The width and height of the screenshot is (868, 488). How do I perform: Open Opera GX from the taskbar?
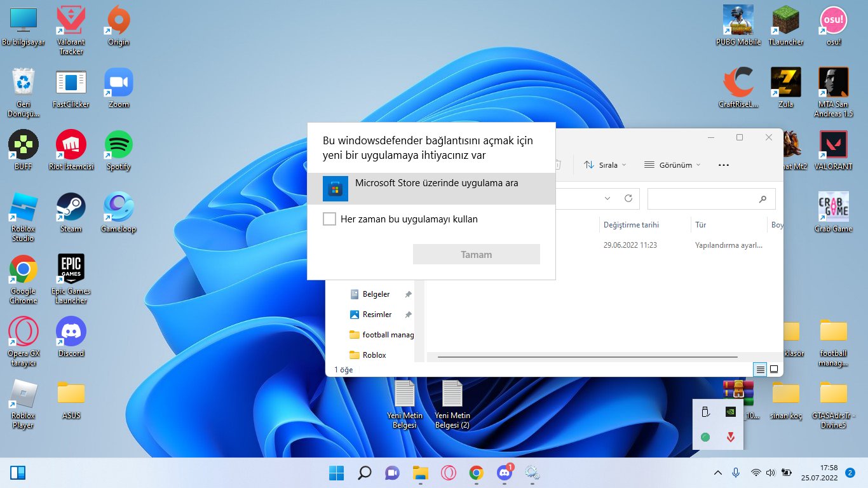(449, 473)
